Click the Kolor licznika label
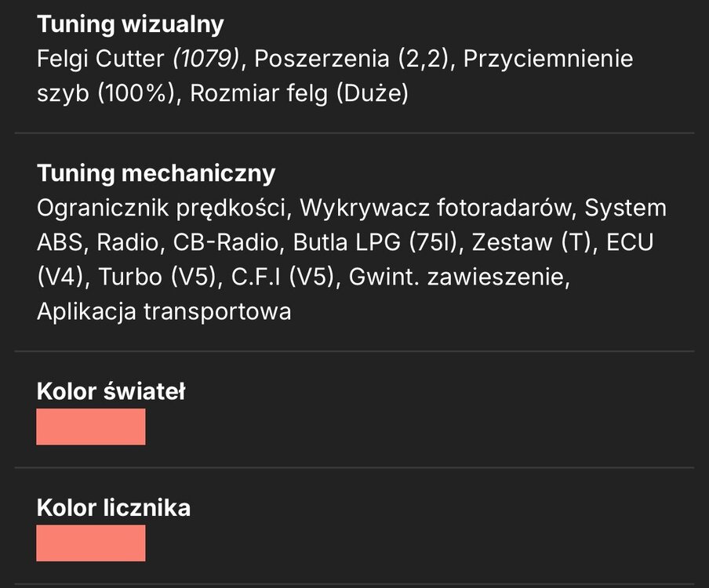The height and width of the screenshot is (588, 709). tap(114, 507)
